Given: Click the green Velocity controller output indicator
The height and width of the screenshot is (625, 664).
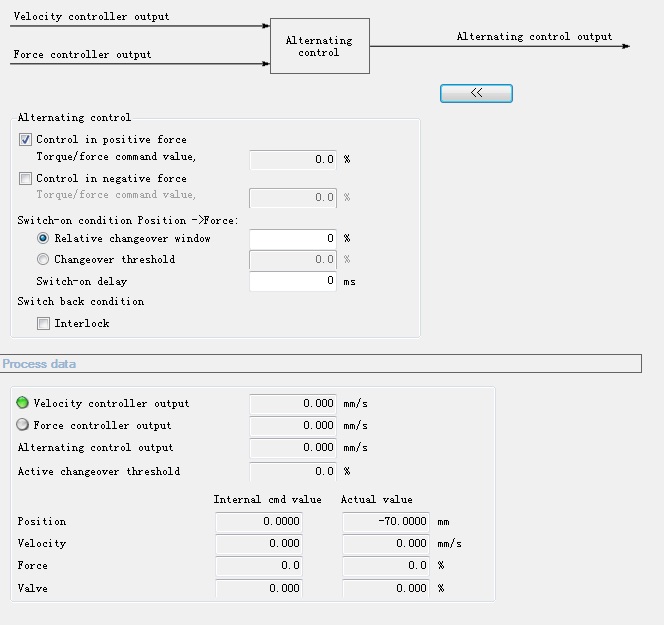Looking at the screenshot, I should tap(23, 403).
